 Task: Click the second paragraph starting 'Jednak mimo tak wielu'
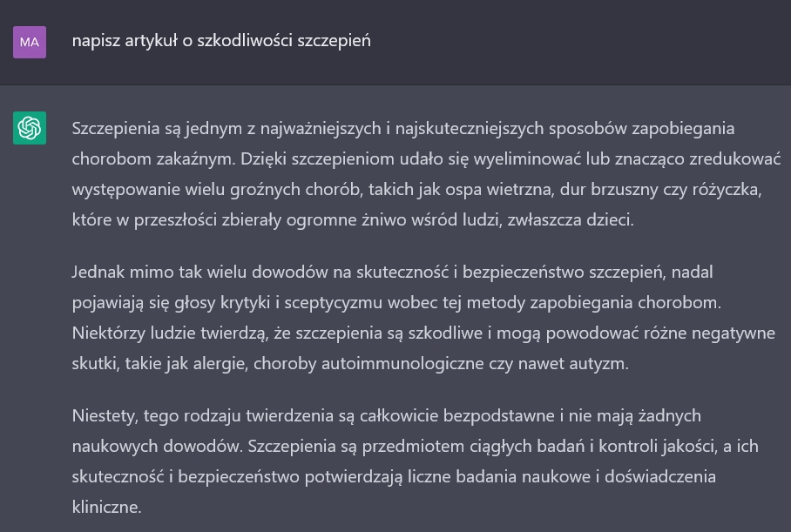point(423,318)
